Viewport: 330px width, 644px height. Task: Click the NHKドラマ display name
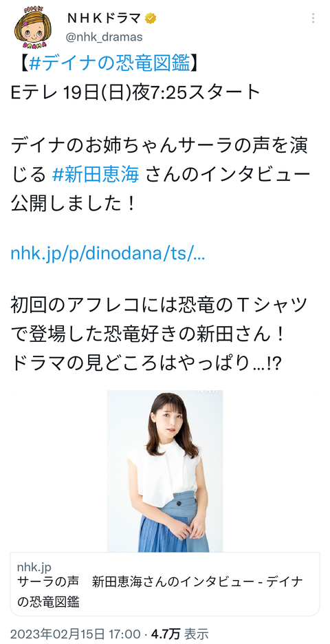click(x=104, y=19)
